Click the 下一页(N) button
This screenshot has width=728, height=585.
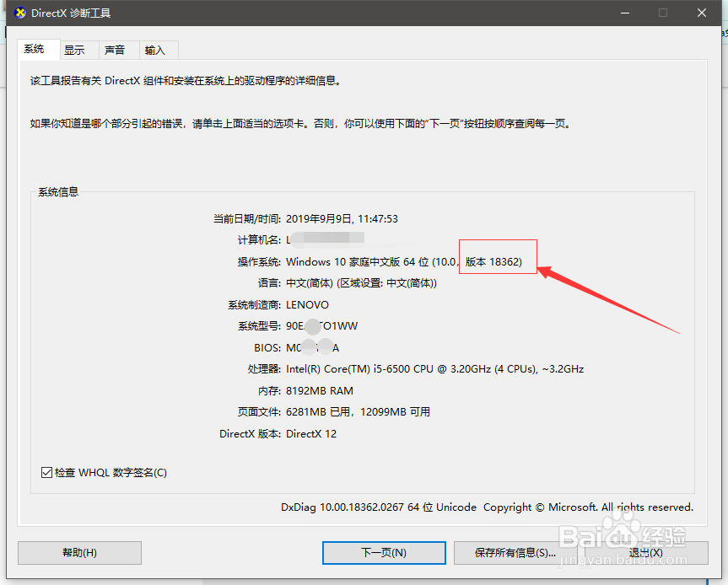[x=383, y=553]
